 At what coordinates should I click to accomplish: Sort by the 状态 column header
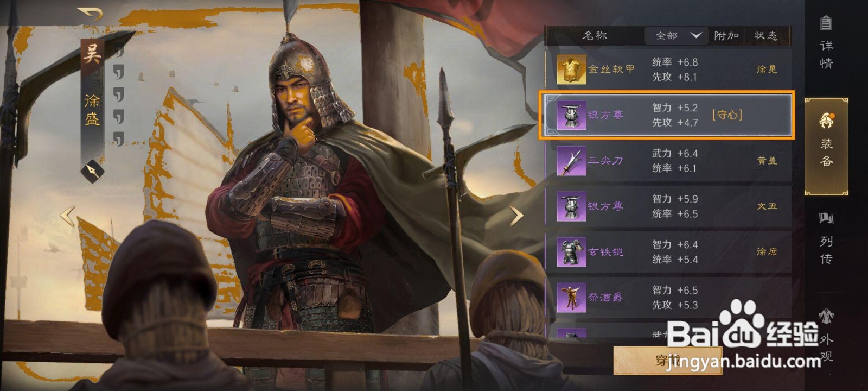(x=766, y=36)
